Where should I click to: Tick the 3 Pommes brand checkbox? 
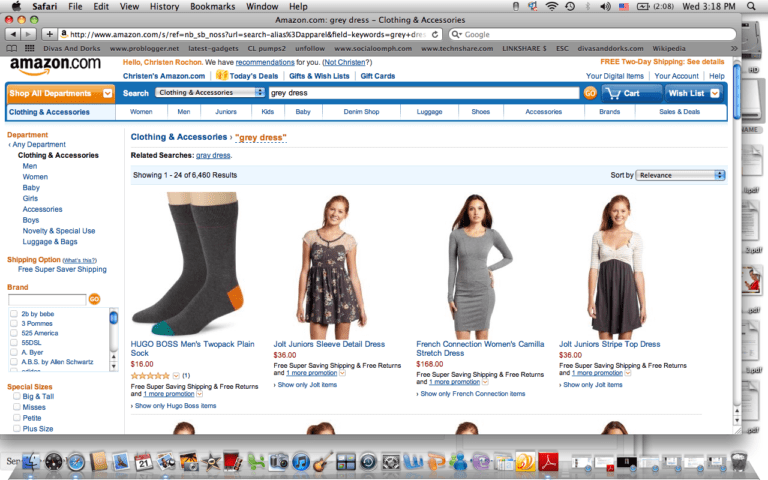pos(14,324)
